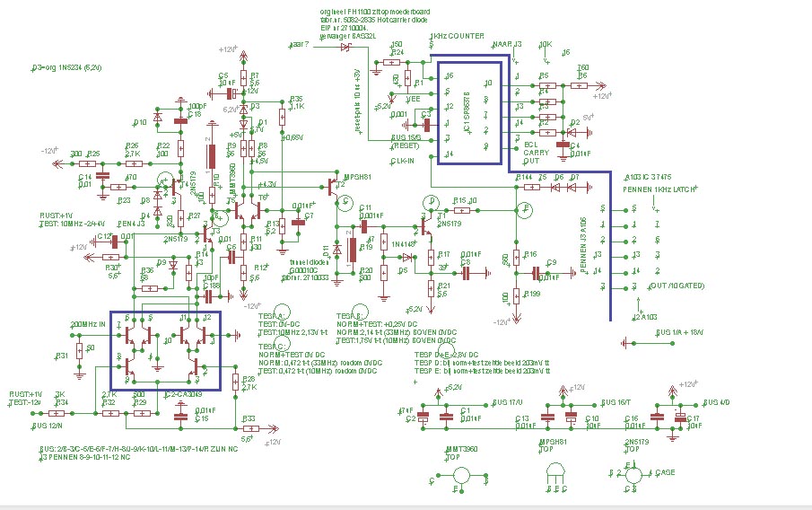Select the T2 transistor symbol
This screenshot has height=510, width=812.
(333, 187)
